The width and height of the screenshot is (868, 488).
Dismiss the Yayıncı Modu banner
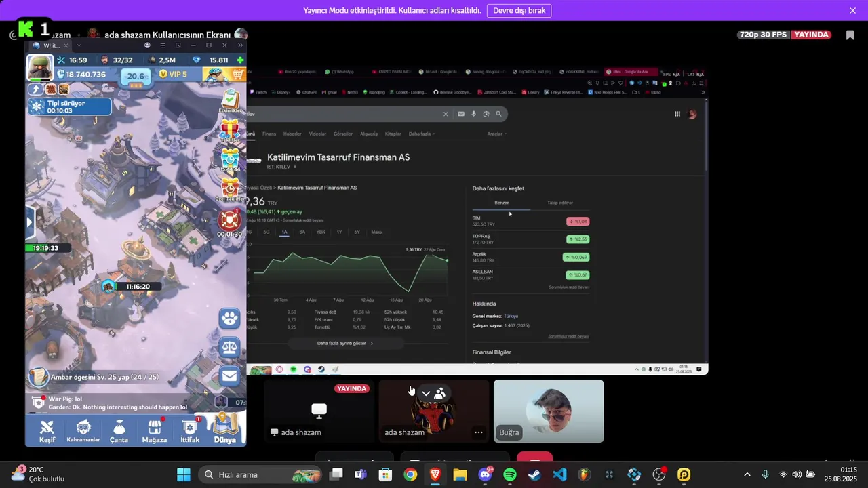[852, 10]
